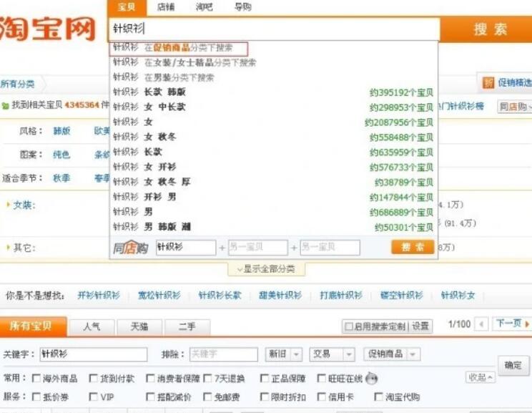Select suggestion 针织衫 女 秋冬 厚

pyautogui.click(x=273, y=182)
